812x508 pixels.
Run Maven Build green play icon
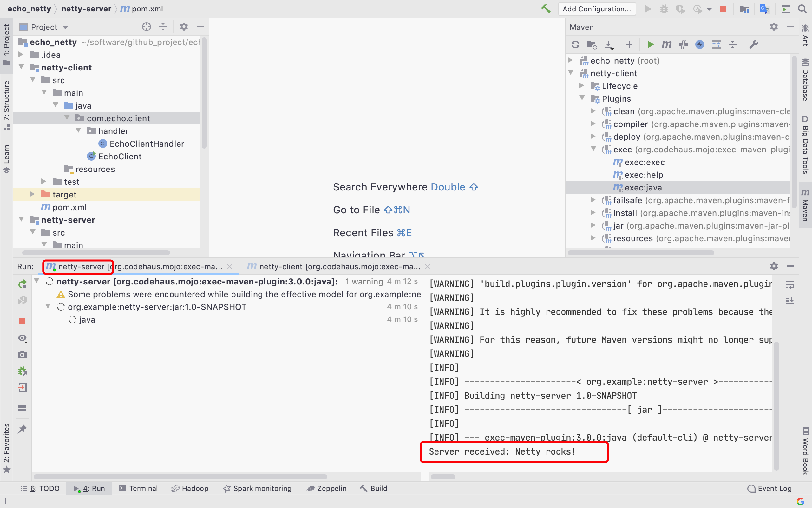(x=650, y=44)
